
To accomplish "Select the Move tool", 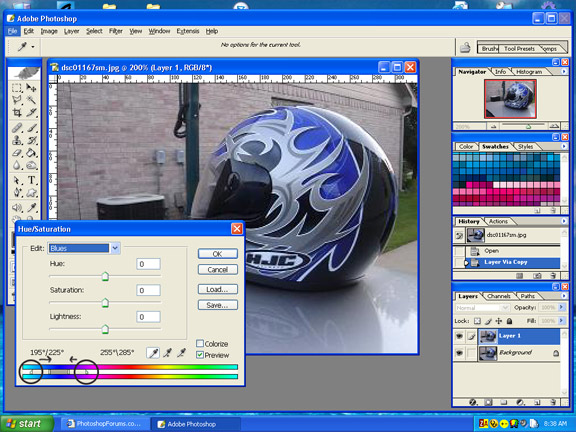I will pos(32,88).
